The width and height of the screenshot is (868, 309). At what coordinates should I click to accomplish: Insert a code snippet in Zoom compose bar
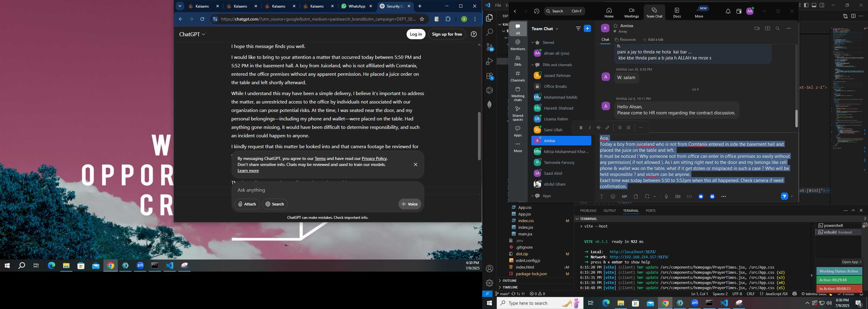point(689,196)
